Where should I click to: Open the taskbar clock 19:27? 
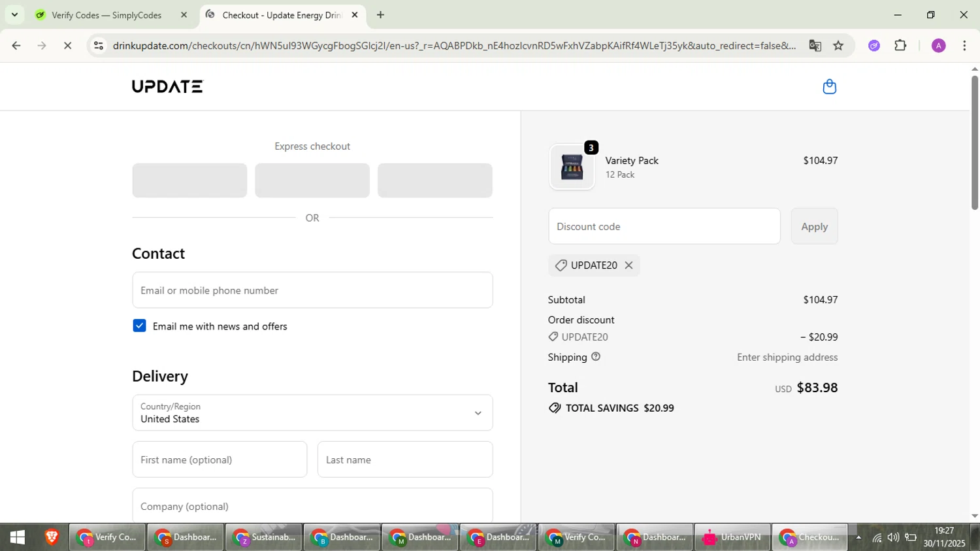pos(944,537)
